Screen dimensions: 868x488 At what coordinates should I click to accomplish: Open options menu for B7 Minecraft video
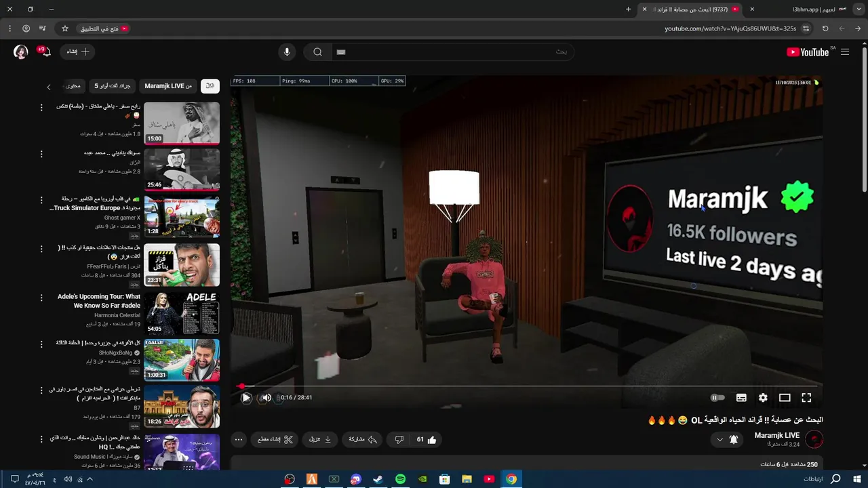tap(41, 390)
